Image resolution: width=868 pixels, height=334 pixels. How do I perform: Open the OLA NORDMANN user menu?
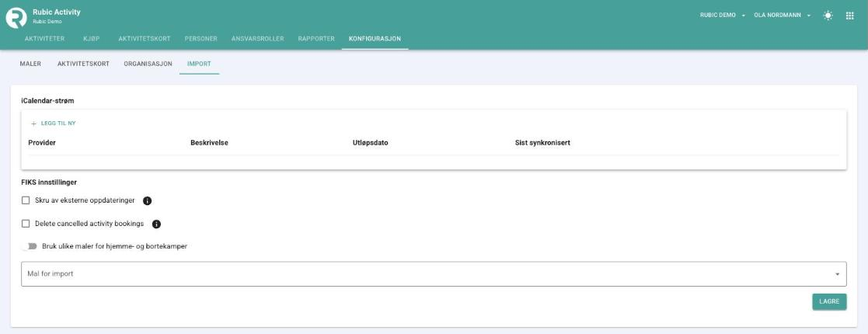click(783, 16)
